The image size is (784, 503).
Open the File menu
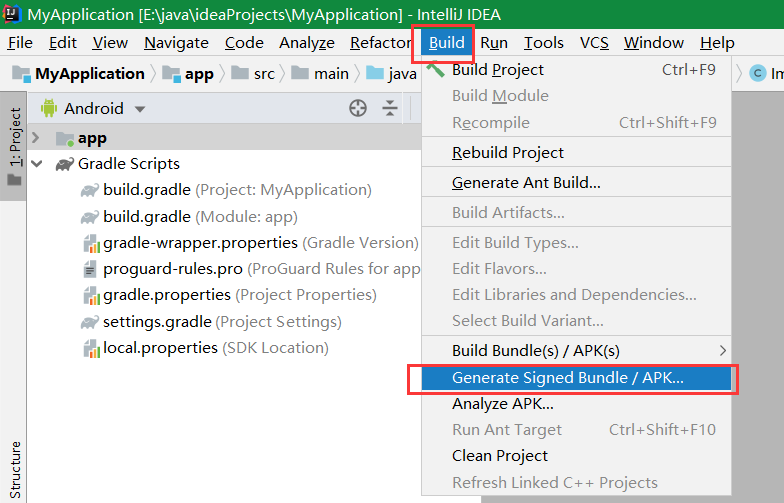point(20,43)
